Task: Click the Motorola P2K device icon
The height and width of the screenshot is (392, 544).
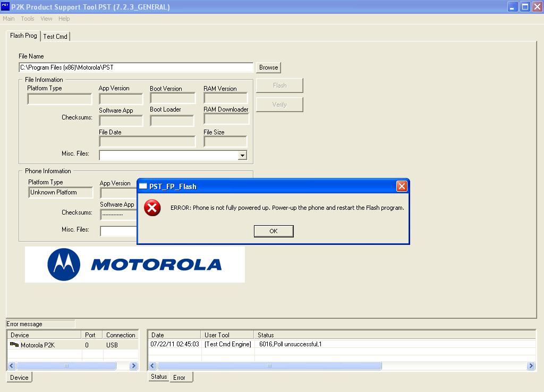Action: [x=14, y=345]
